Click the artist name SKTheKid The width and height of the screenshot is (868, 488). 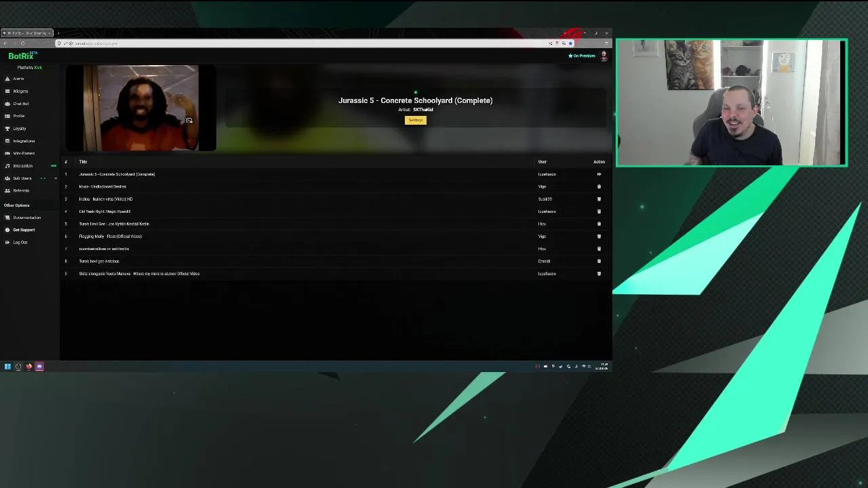tap(423, 110)
